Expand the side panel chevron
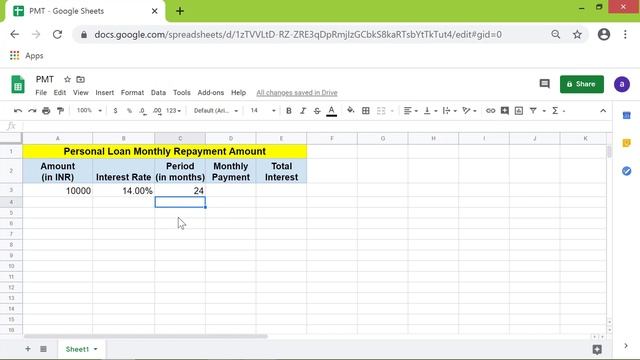640x360 pixels. click(x=626, y=346)
